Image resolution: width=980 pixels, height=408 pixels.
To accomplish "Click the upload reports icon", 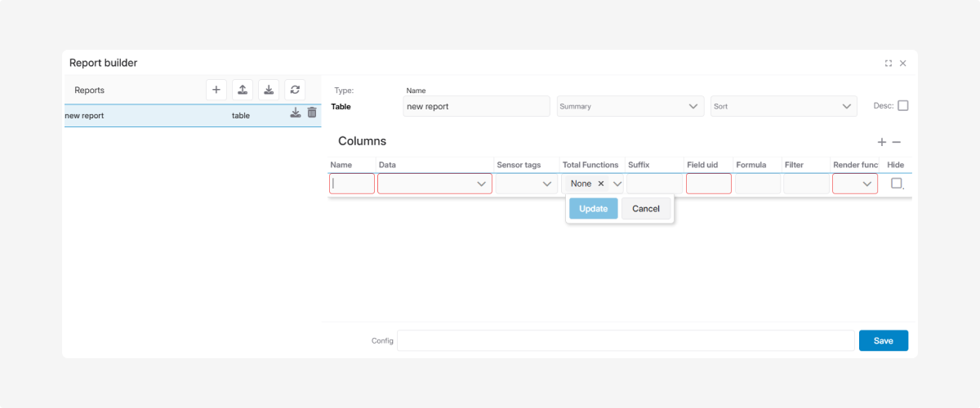I will tap(243, 90).
